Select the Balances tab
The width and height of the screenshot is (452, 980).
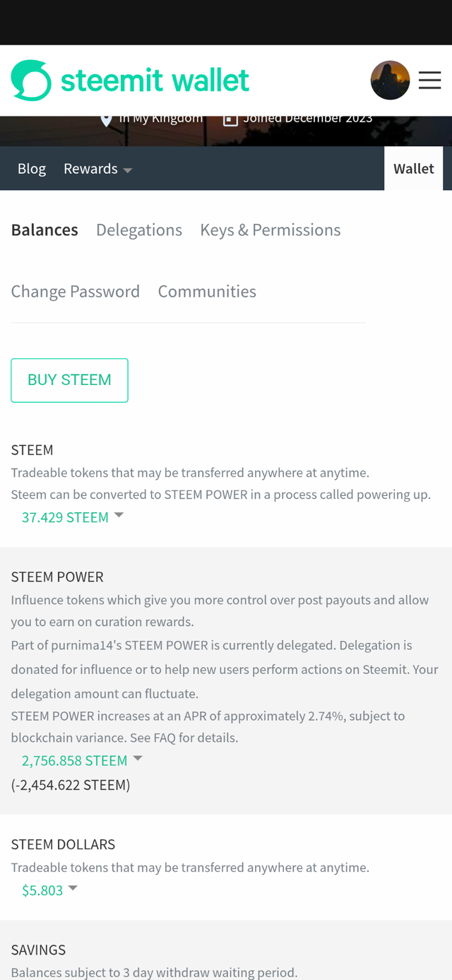click(x=44, y=230)
